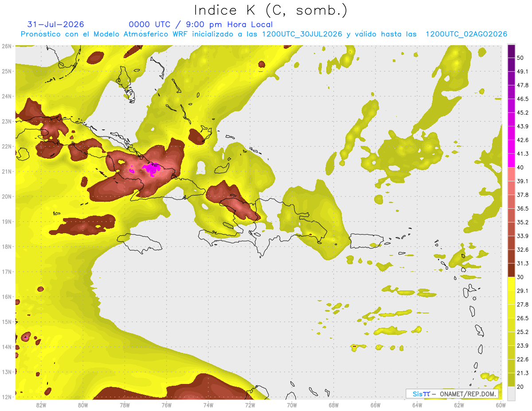This screenshot has height=411, width=532.
Task: Select the date text '31-Jul-2026'
Action: pyautogui.click(x=55, y=24)
